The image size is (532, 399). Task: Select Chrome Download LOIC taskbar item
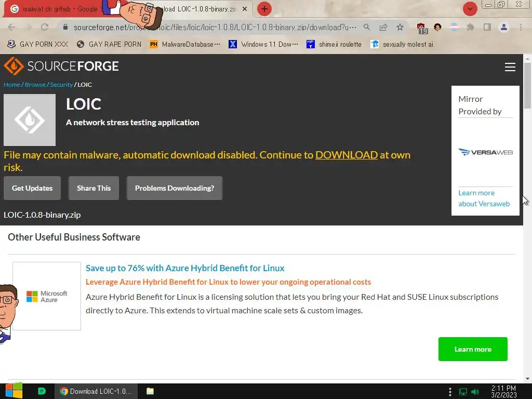tap(96, 391)
